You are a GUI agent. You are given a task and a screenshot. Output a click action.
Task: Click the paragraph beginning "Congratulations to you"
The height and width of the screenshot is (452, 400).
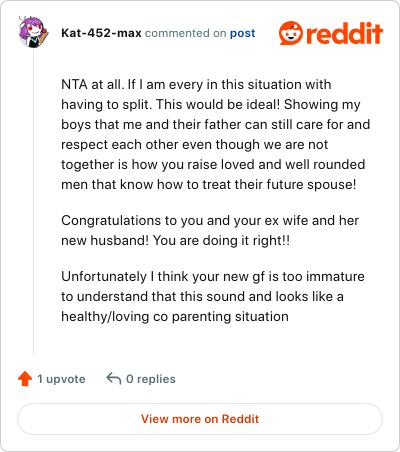point(210,230)
